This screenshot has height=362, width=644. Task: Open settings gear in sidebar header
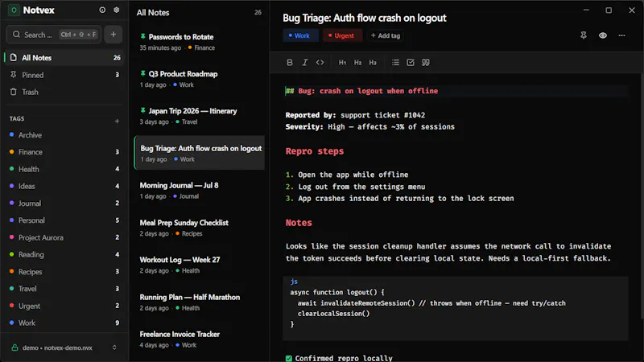click(117, 10)
